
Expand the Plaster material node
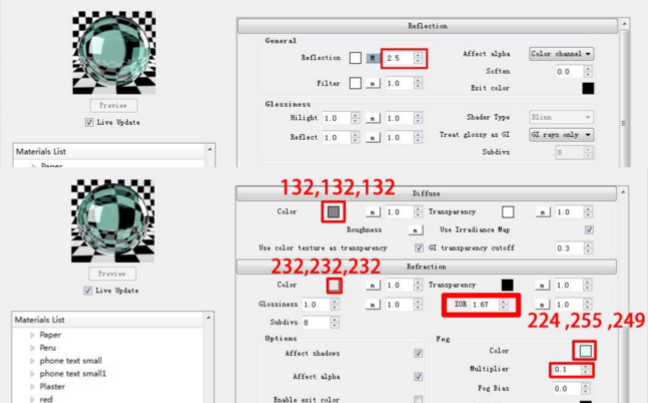(x=32, y=387)
